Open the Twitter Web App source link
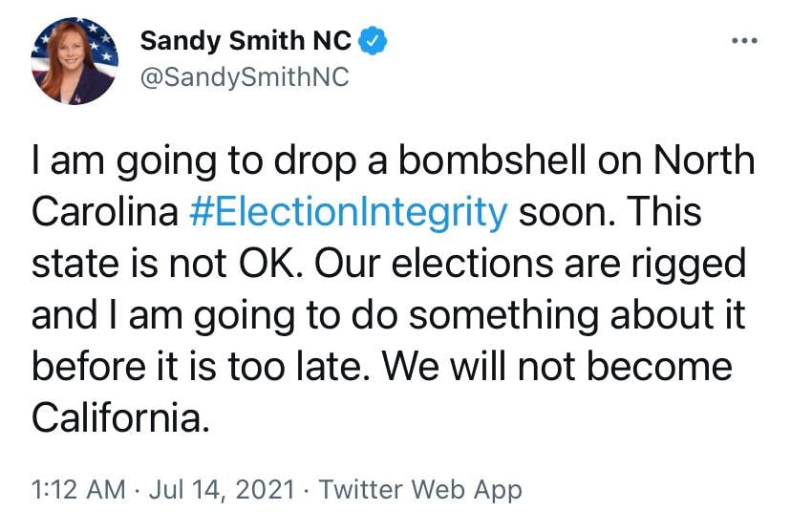Viewport: 791px width, 532px height. coord(420,490)
